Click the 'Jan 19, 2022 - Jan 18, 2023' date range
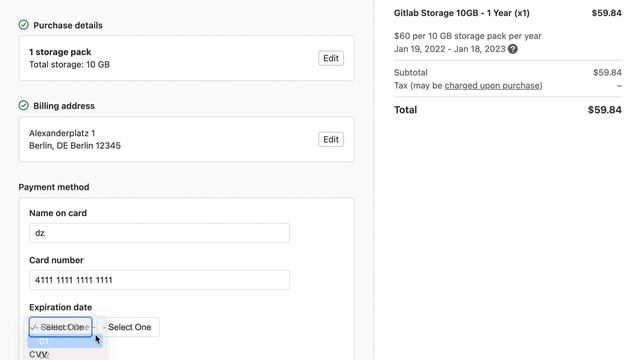This screenshot has height=360, width=640. (x=449, y=49)
